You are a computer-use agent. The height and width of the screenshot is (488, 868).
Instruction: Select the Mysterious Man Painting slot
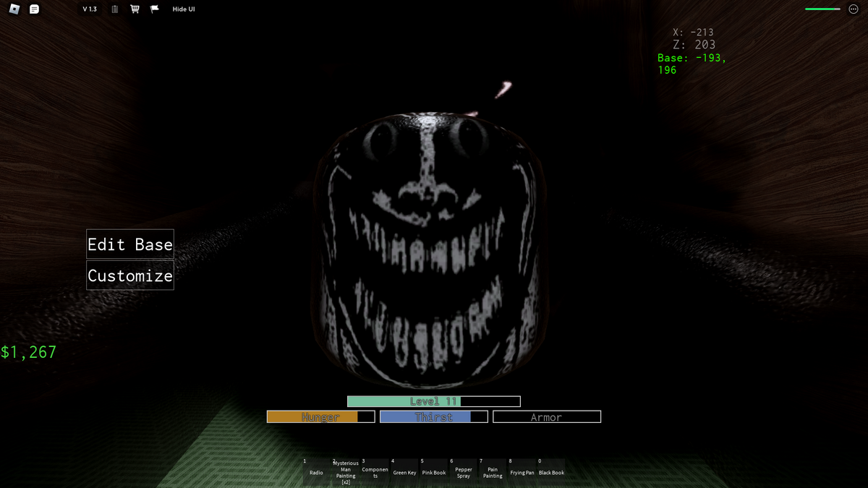[345, 469]
